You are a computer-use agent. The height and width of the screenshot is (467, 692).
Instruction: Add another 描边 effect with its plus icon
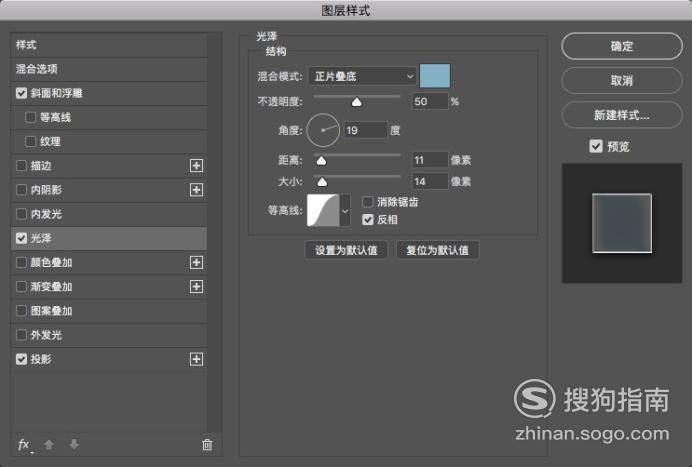196,166
